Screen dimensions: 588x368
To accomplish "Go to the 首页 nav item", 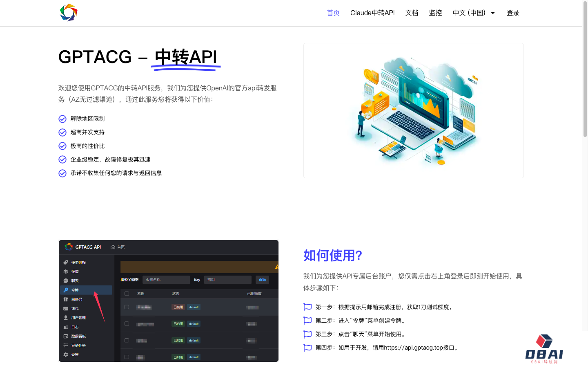I will click(333, 13).
